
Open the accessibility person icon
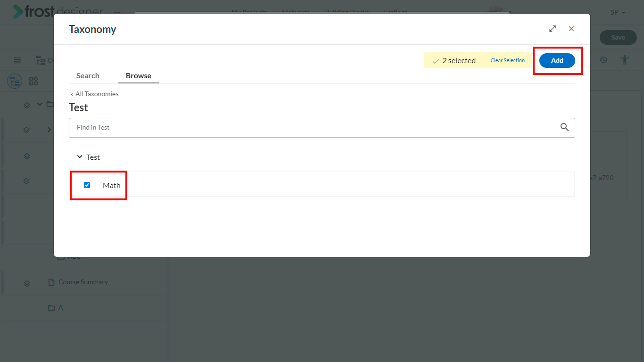pos(625,60)
